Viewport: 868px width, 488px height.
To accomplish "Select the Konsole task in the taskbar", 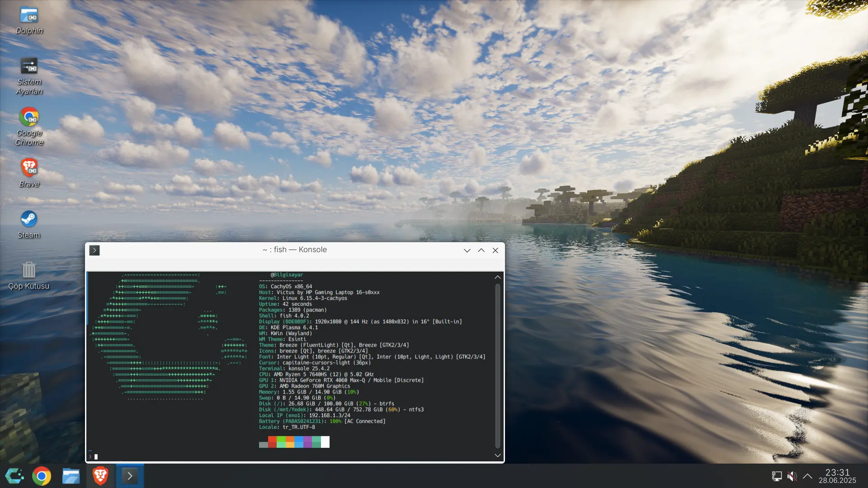I will pos(130,476).
